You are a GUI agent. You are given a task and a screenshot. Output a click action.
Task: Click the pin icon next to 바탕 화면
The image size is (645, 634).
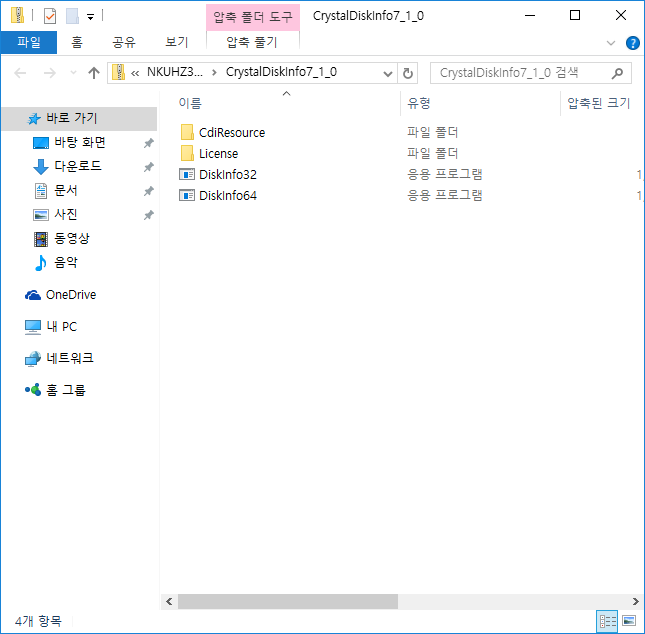pos(148,143)
